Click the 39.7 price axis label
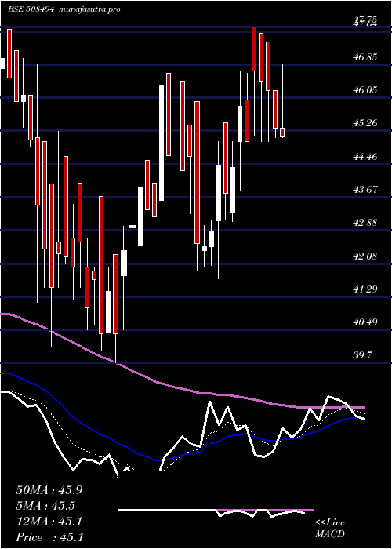Screen dimensions: 392x549 click(x=363, y=355)
